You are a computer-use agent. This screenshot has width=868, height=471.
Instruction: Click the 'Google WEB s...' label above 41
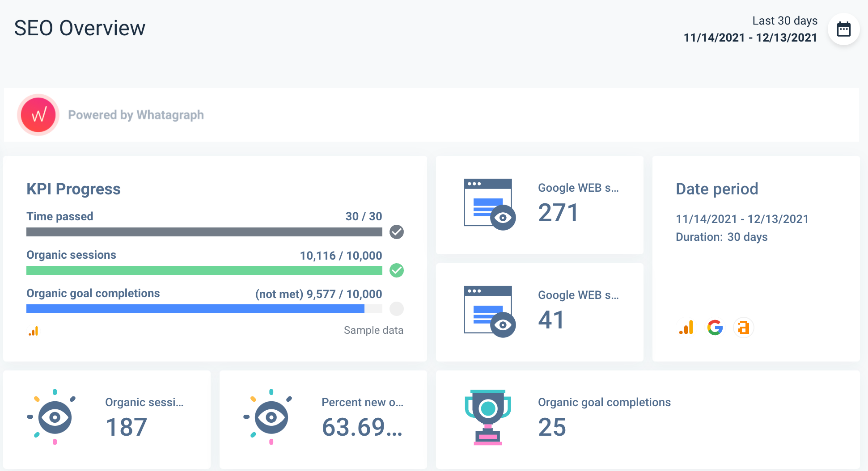pyautogui.click(x=578, y=295)
